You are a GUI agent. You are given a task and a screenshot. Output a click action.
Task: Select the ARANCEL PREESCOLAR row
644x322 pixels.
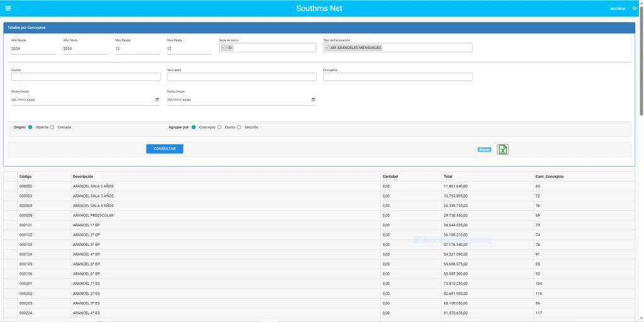click(x=319, y=216)
